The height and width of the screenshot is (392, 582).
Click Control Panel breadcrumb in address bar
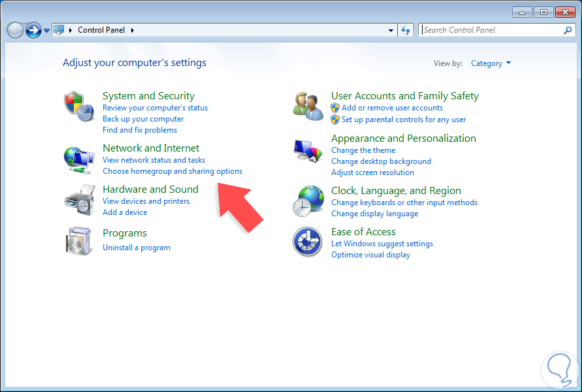(101, 30)
